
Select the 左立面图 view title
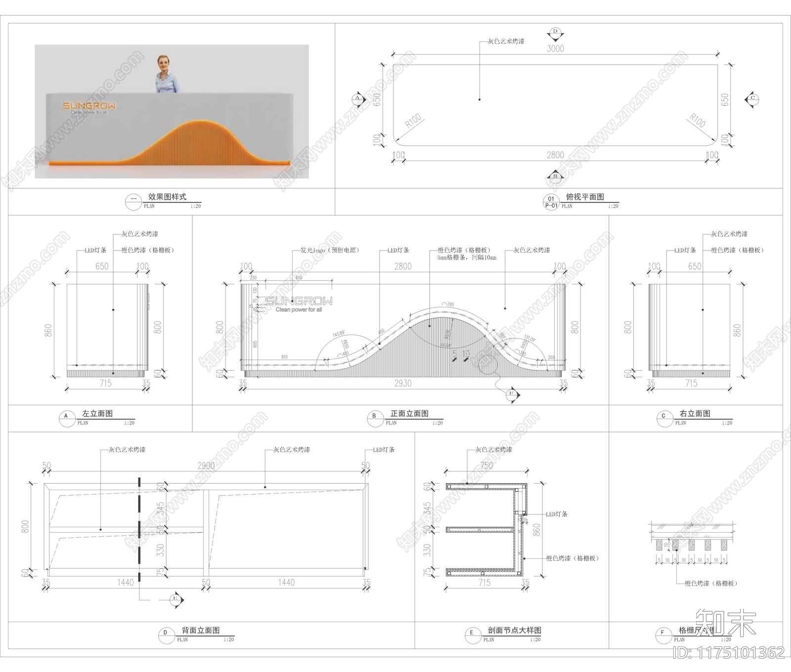(x=97, y=414)
